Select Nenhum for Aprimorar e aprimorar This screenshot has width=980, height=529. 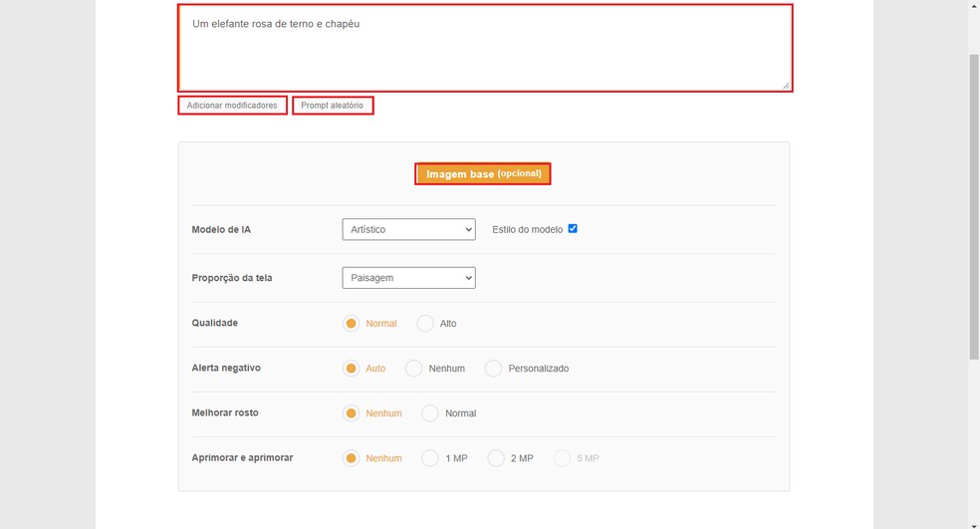click(x=352, y=458)
